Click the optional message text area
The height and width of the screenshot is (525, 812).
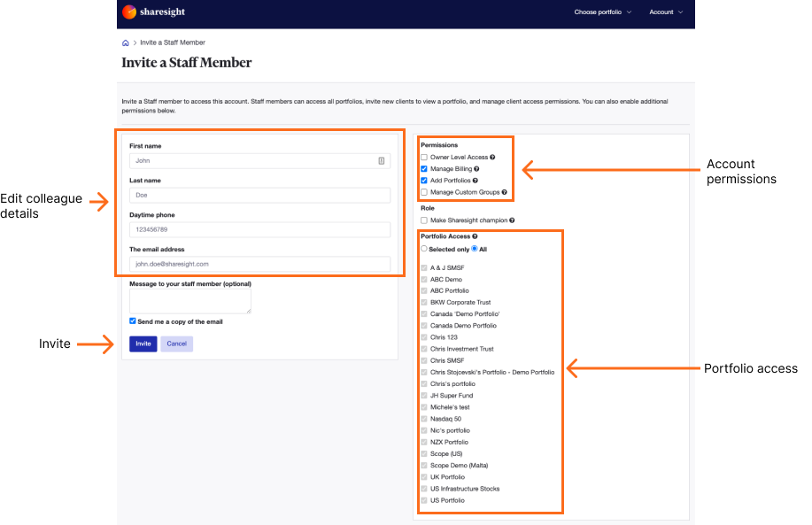click(189, 299)
